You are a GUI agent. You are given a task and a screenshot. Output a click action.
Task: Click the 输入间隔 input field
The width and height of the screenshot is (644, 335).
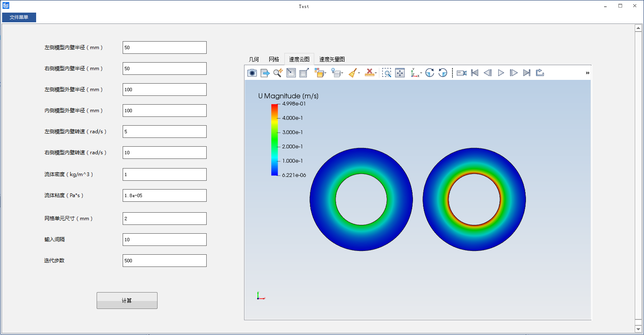[165, 240]
